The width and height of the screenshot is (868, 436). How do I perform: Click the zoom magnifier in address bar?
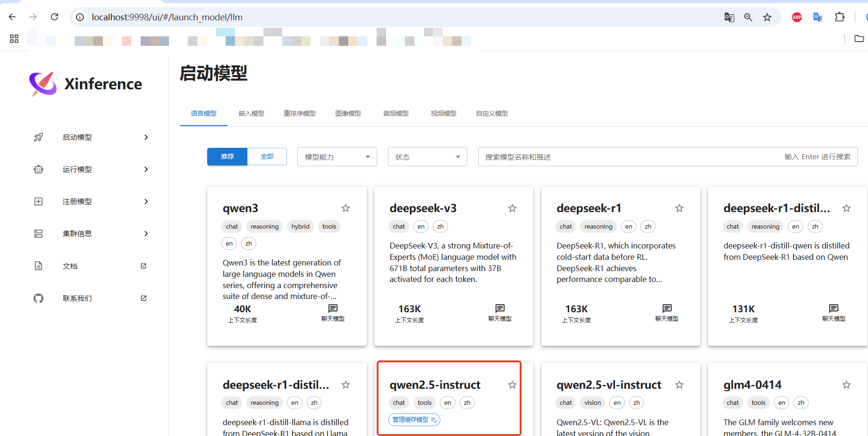[748, 17]
